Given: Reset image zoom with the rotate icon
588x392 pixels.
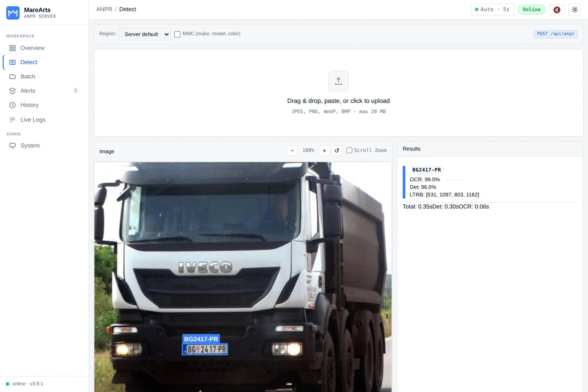Looking at the screenshot, I should 337,151.
